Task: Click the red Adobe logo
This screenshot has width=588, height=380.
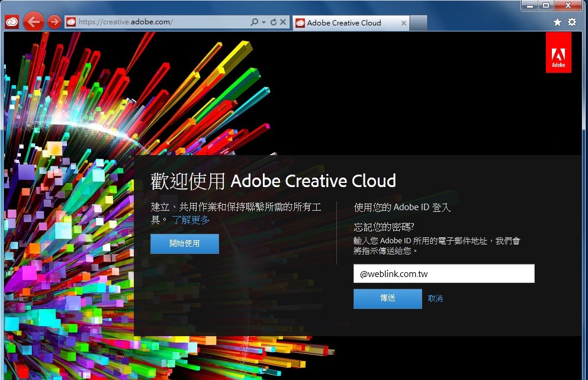Action: click(558, 52)
